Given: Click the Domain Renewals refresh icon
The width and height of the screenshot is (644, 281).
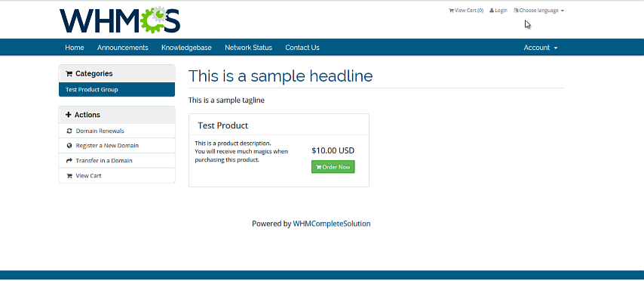Looking at the screenshot, I should [69, 131].
